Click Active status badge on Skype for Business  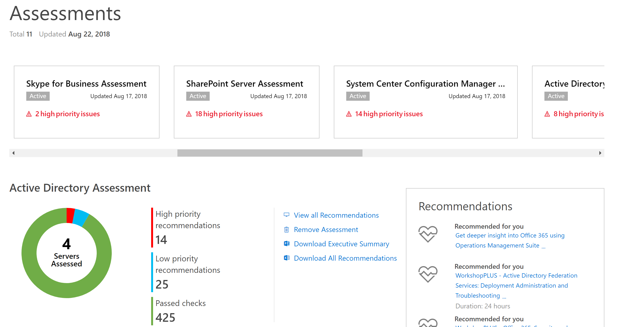[x=37, y=96]
